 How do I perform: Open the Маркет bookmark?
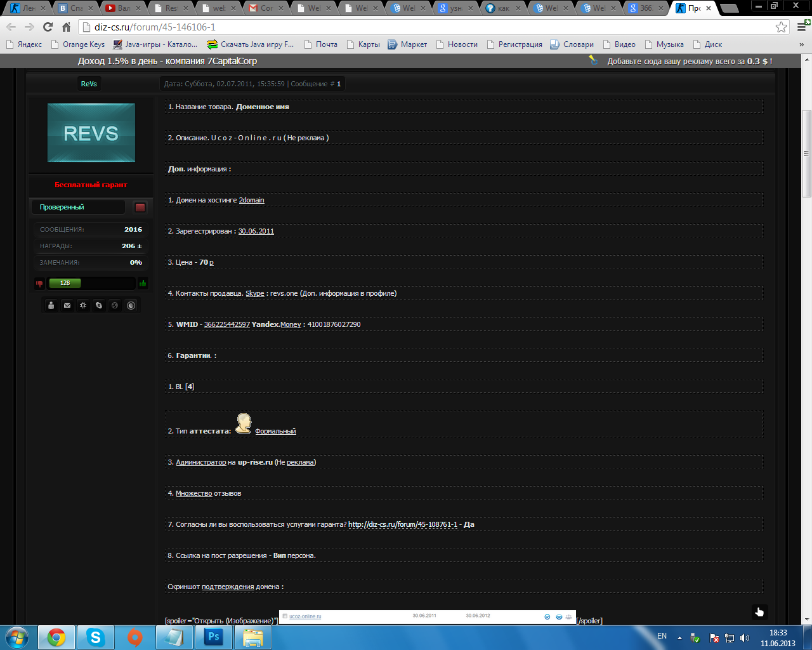point(408,44)
